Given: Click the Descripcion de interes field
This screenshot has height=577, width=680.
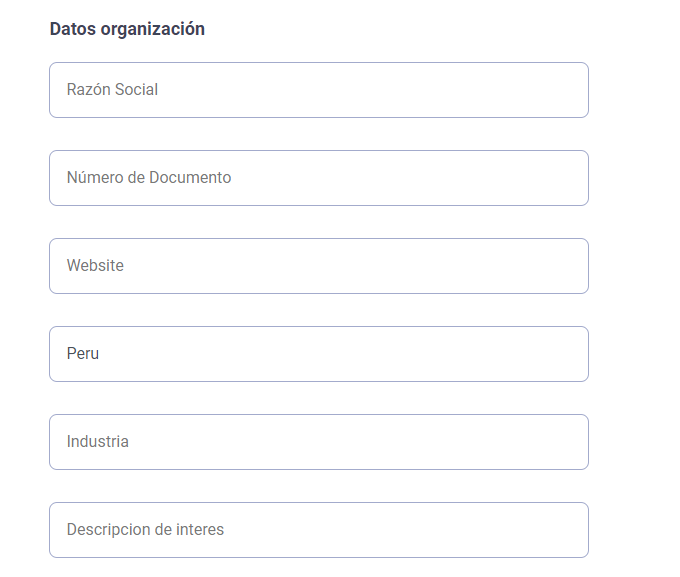Looking at the screenshot, I should click(318, 530).
